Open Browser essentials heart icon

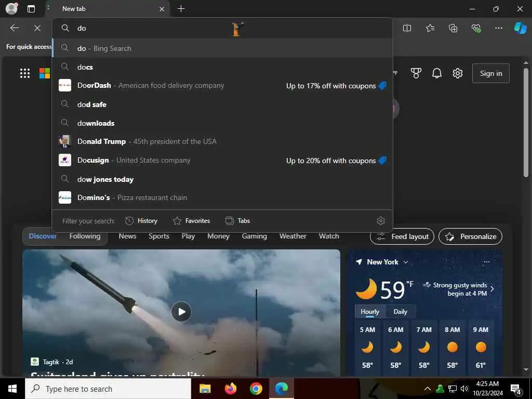coord(476,28)
